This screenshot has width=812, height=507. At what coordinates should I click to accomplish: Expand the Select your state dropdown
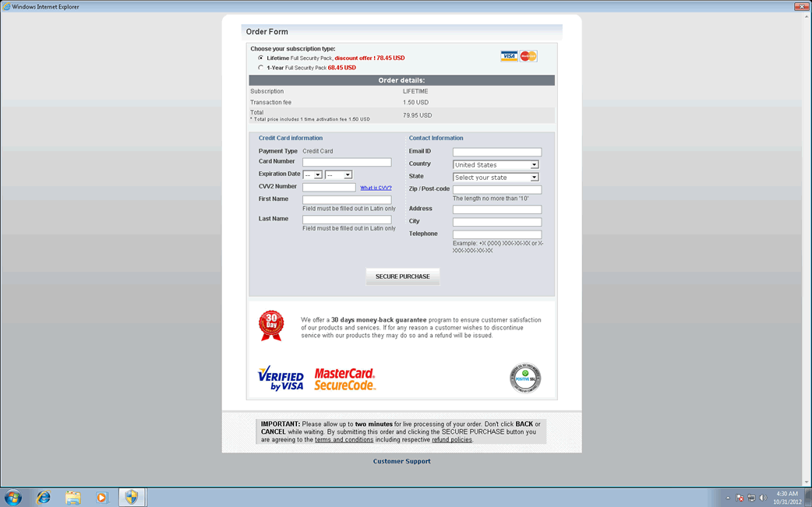[x=496, y=178]
